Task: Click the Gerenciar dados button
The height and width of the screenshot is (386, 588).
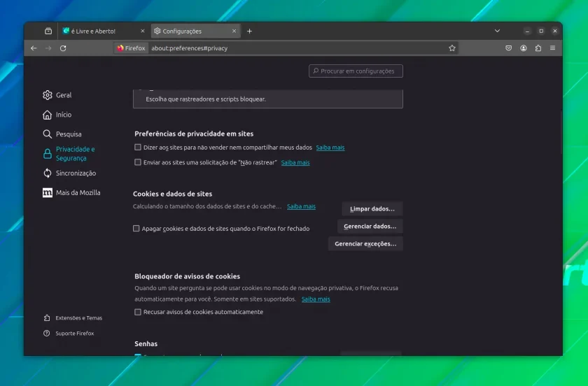Action: coord(370,227)
